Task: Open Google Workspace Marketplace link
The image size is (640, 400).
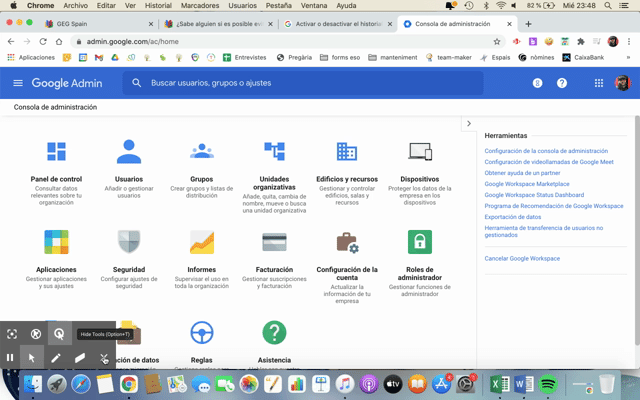Action: click(527, 184)
